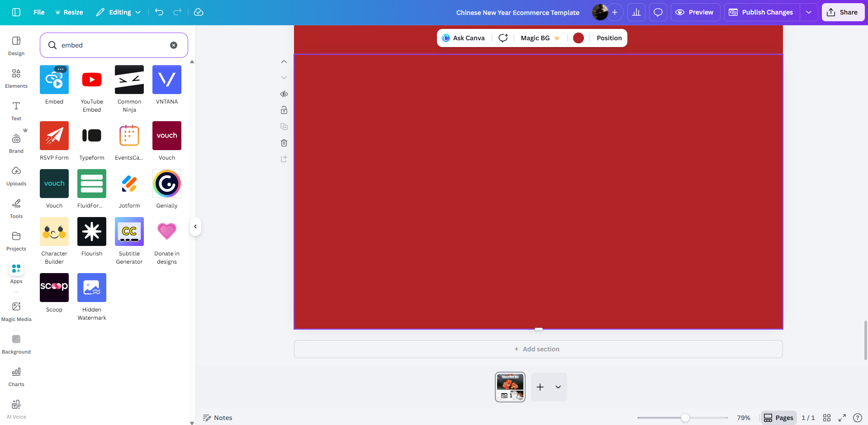Open the Subtitle Generator app
This screenshot has height=425, width=868.
click(x=129, y=232)
